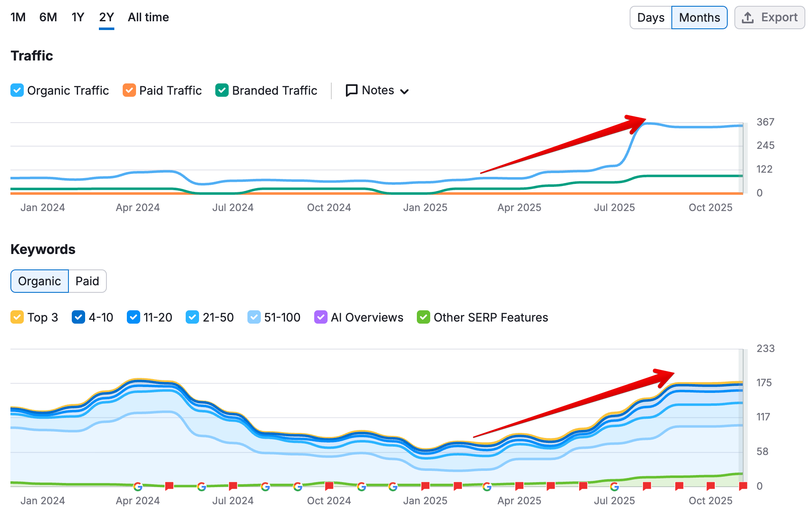Click the Export upload icon
This screenshot has width=812, height=518.
click(748, 18)
